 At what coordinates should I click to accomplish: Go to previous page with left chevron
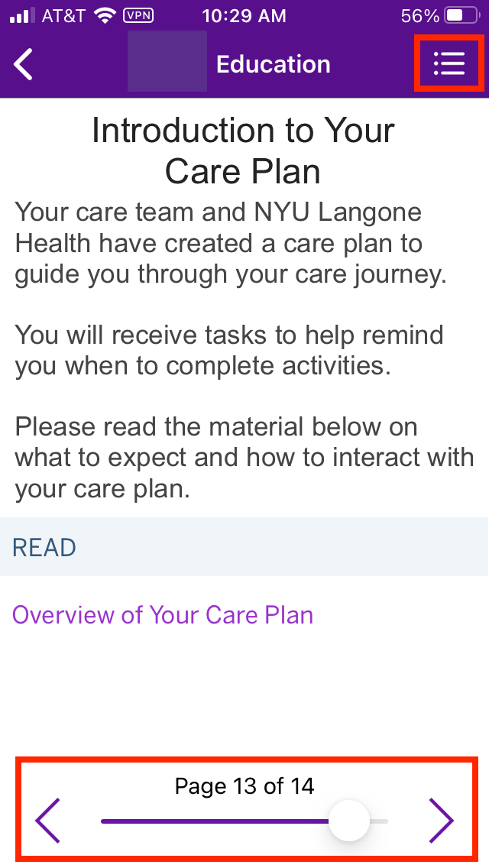coord(47,821)
